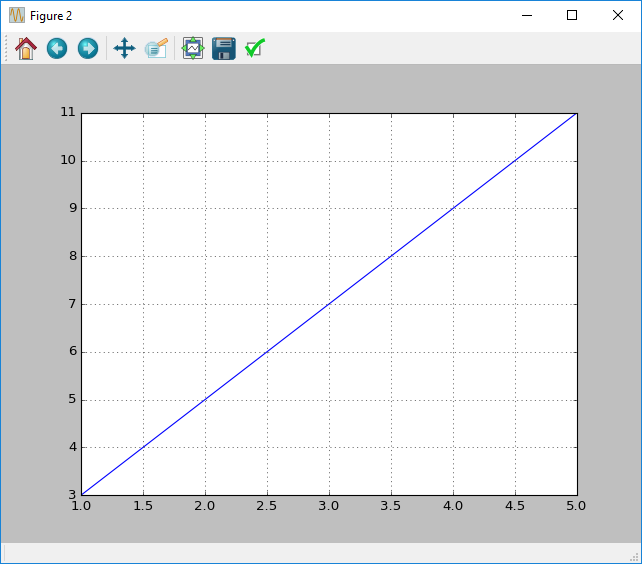Toggle the Zoom to rectangle tool
642x564 pixels.
[x=156, y=48]
